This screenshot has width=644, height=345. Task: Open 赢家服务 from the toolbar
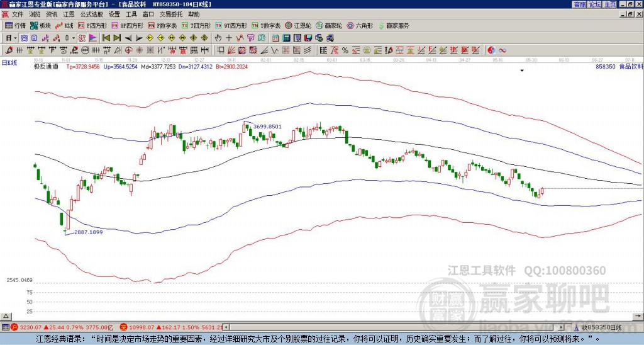[x=394, y=25]
